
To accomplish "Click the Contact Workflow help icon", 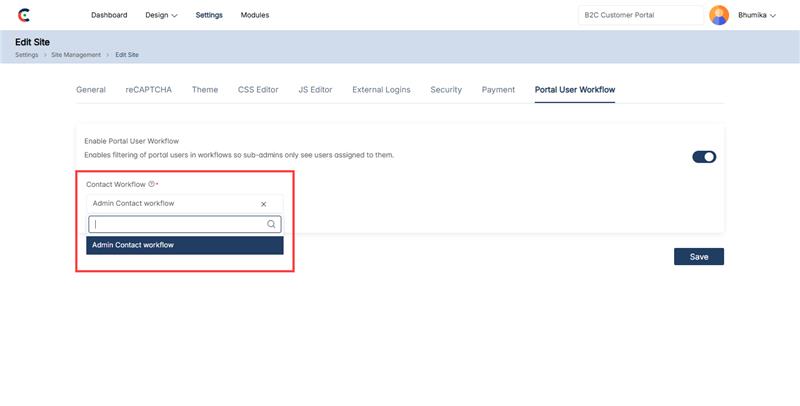I will [x=151, y=184].
